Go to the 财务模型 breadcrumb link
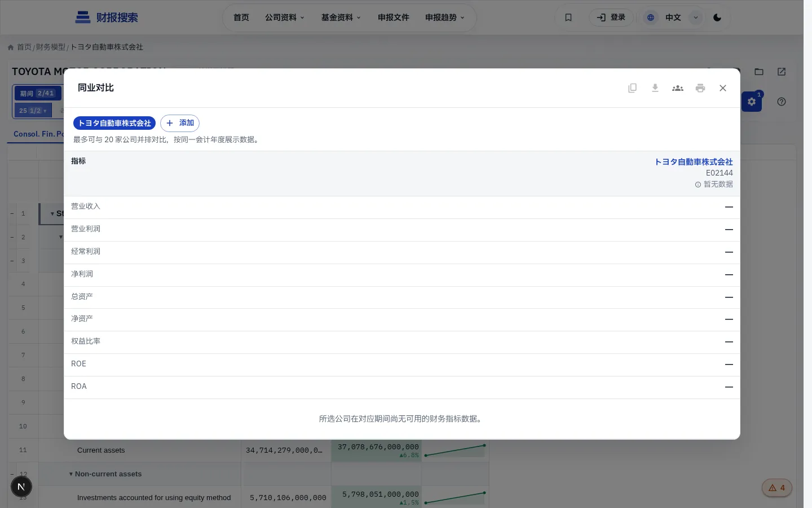 [51, 47]
